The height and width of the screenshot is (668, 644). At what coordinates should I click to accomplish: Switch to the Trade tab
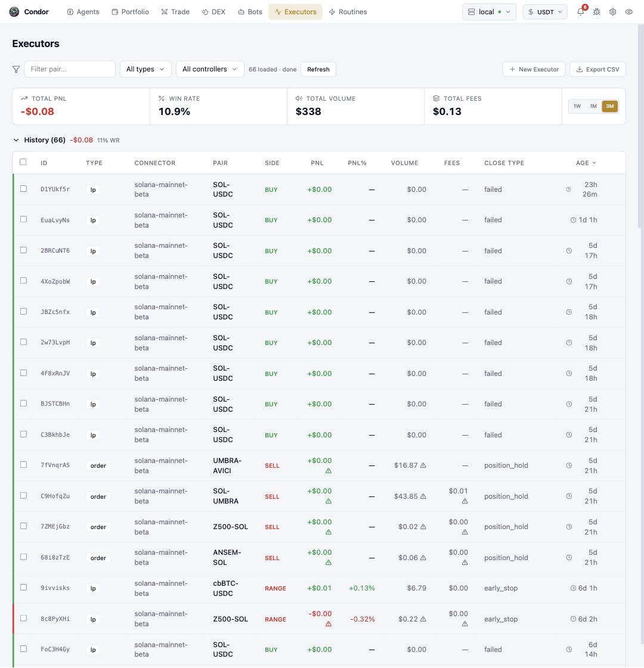coord(175,12)
